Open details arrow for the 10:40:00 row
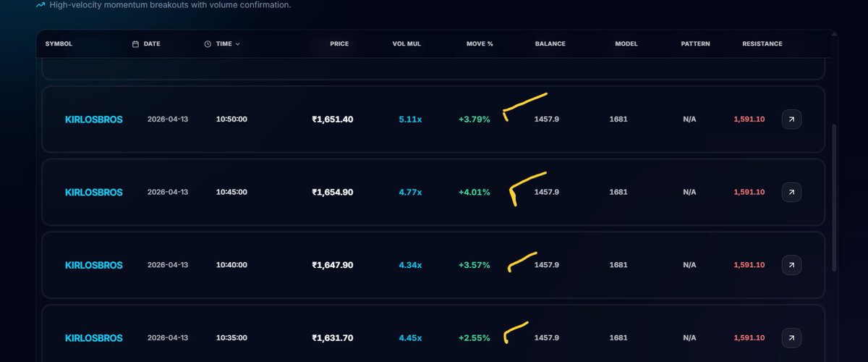 tap(791, 265)
